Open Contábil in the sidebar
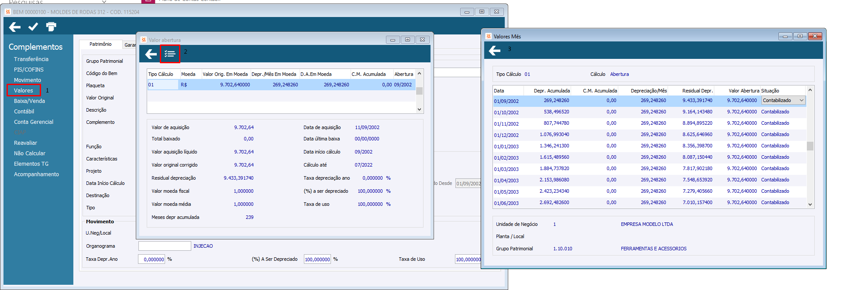The height and width of the screenshot is (290, 868). coord(24,111)
